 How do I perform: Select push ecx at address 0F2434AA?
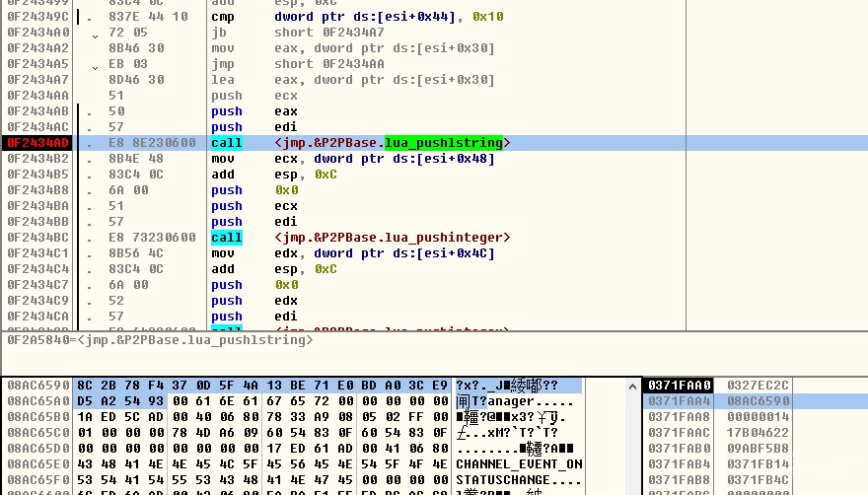coord(254,96)
